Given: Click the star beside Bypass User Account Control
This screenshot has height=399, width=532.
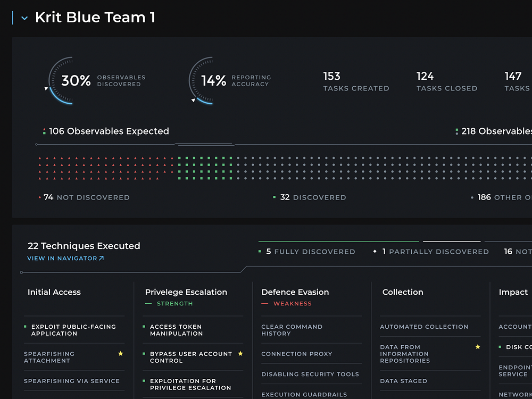Looking at the screenshot, I should (240, 353).
